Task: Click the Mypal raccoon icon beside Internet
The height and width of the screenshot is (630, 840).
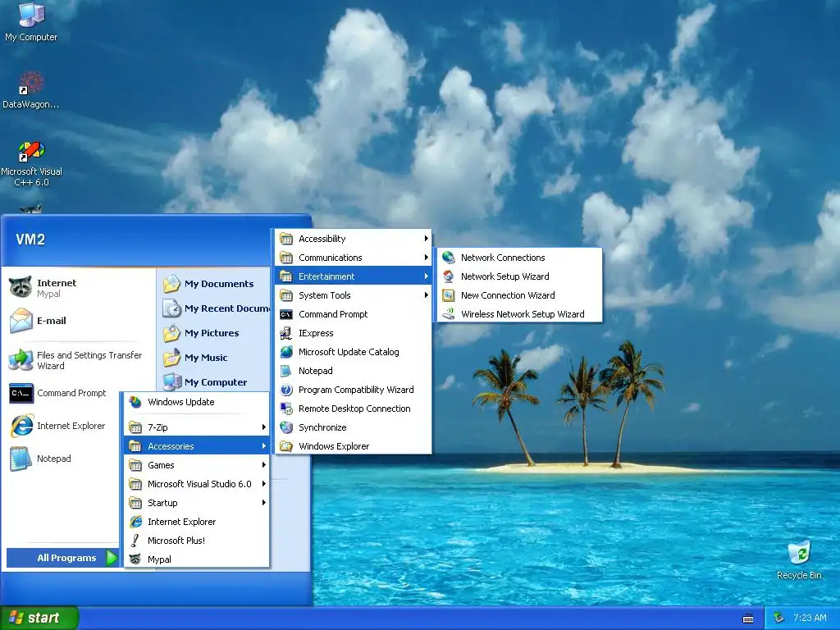Action: [x=21, y=287]
